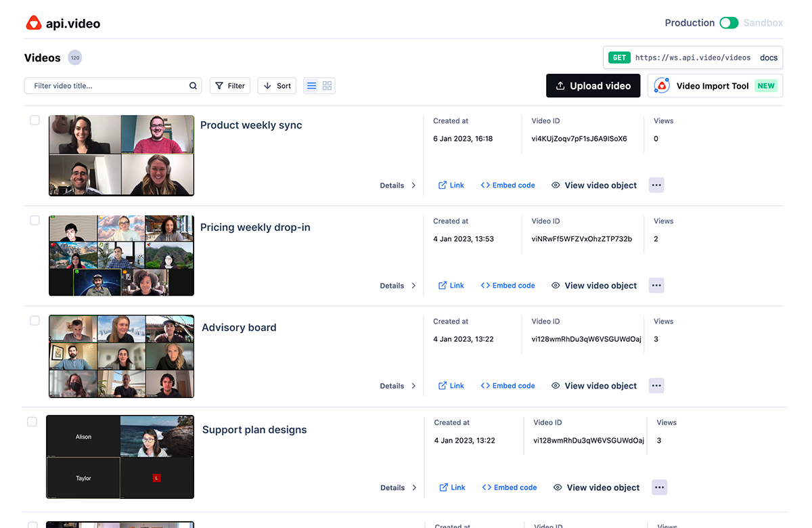Get Embed code for Pricing weekly drop-in

coord(507,286)
